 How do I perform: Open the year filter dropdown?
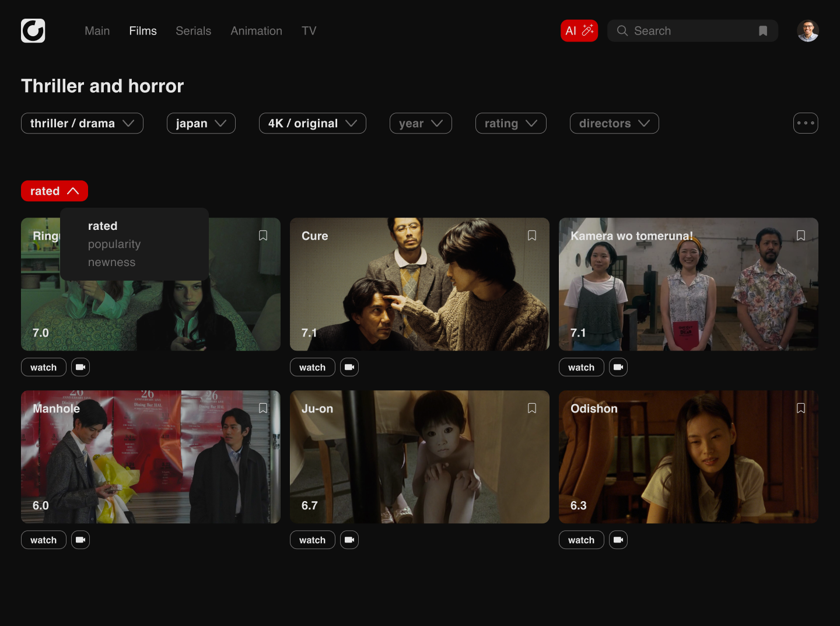click(x=421, y=123)
